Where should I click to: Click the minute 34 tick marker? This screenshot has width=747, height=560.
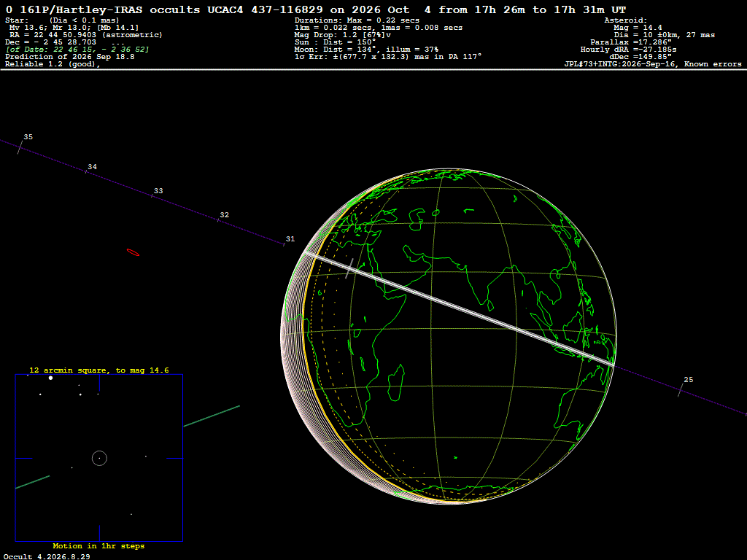(86, 171)
